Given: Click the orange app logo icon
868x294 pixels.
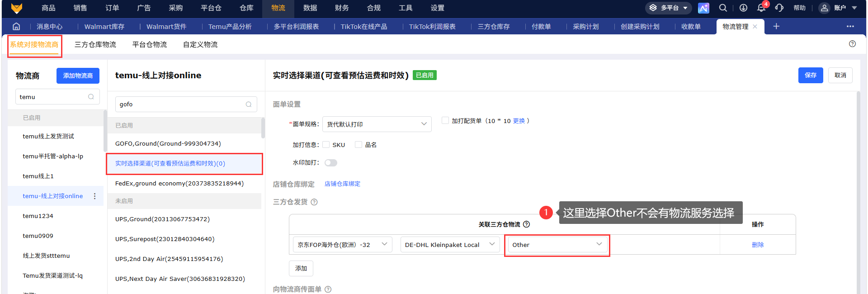Looking at the screenshot, I should [x=17, y=8].
